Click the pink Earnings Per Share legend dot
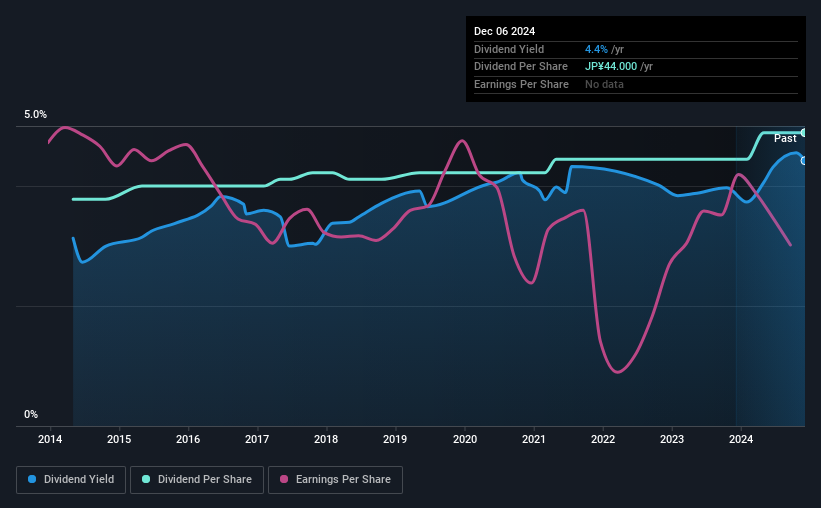The image size is (821, 508). pyautogui.click(x=284, y=479)
